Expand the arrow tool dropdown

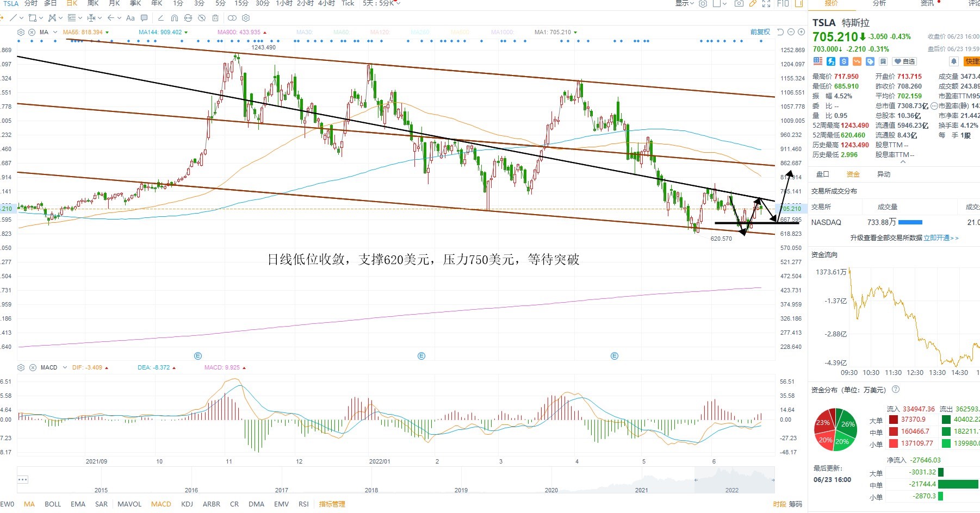pyautogui.click(x=119, y=18)
